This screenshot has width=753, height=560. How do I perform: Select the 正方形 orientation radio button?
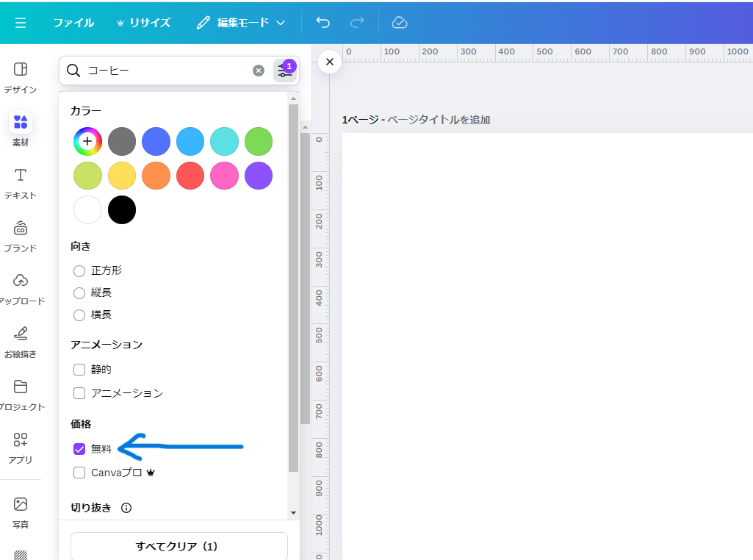[79, 271]
